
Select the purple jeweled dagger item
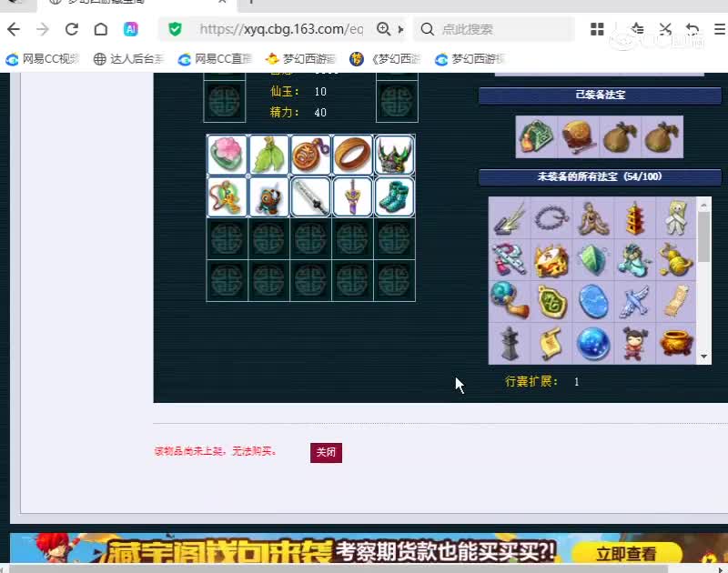click(352, 196)
